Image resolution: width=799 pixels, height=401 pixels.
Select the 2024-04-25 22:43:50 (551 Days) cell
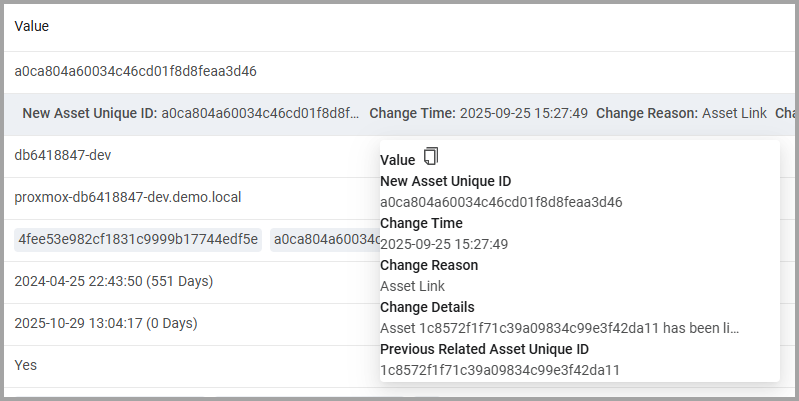tap(114, 281)
